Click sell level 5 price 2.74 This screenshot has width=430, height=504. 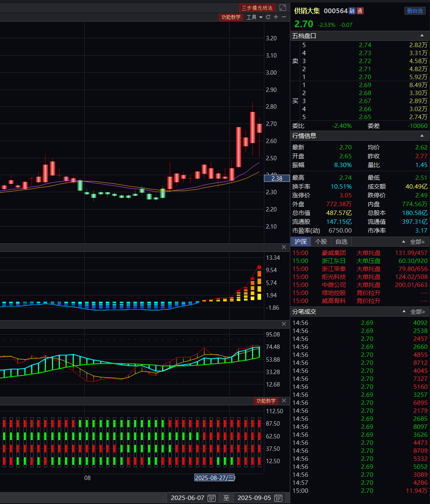[x=365, y=45]
